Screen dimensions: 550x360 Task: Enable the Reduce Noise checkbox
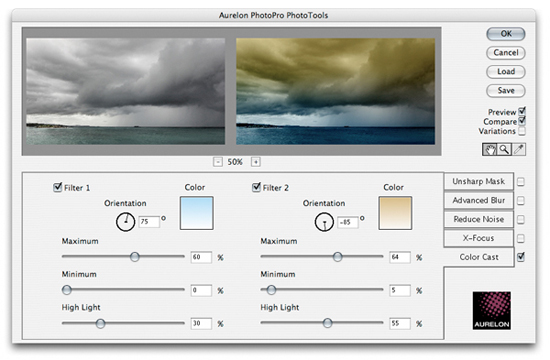pyautogui.click(x=521, y=220)
